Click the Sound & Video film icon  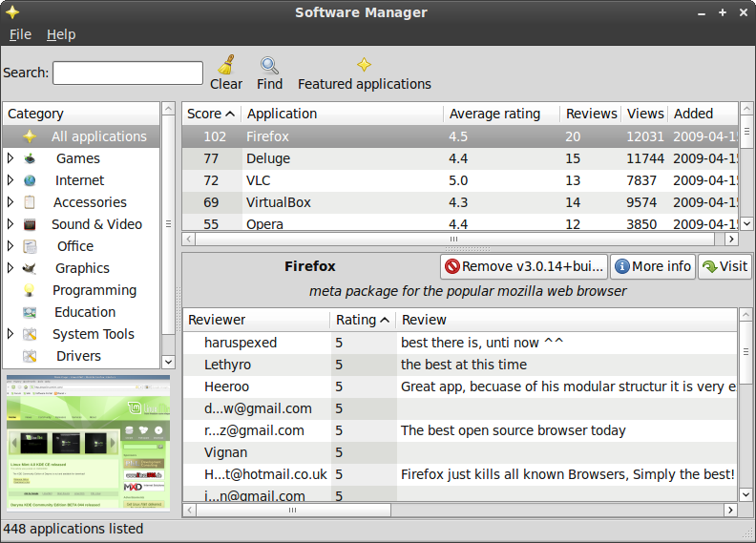(30, 224)
